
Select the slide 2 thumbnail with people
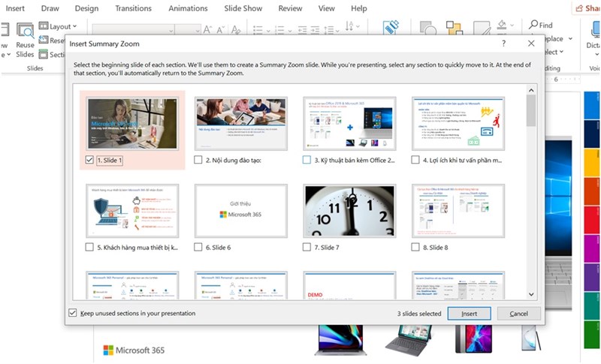[241, 123]
